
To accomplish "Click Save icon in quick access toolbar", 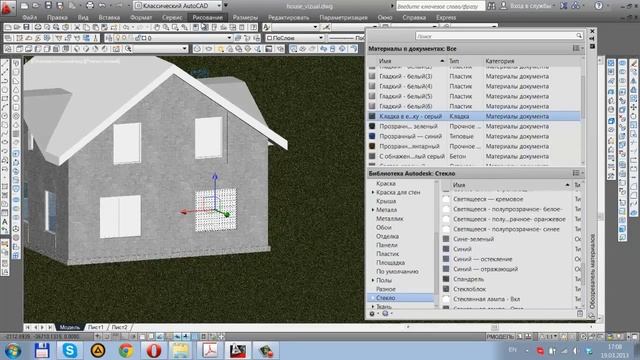I will point(48,6).
